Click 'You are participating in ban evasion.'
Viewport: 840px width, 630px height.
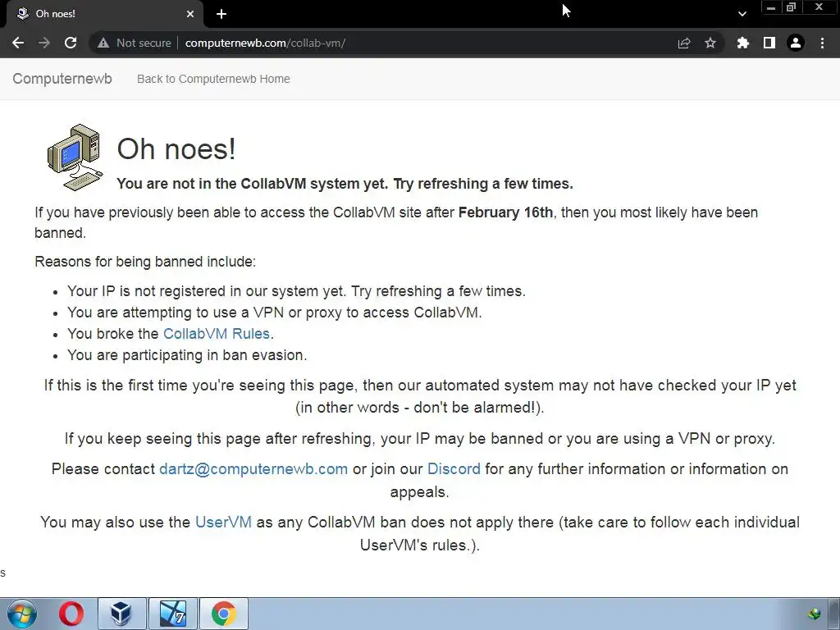[187, 355]
